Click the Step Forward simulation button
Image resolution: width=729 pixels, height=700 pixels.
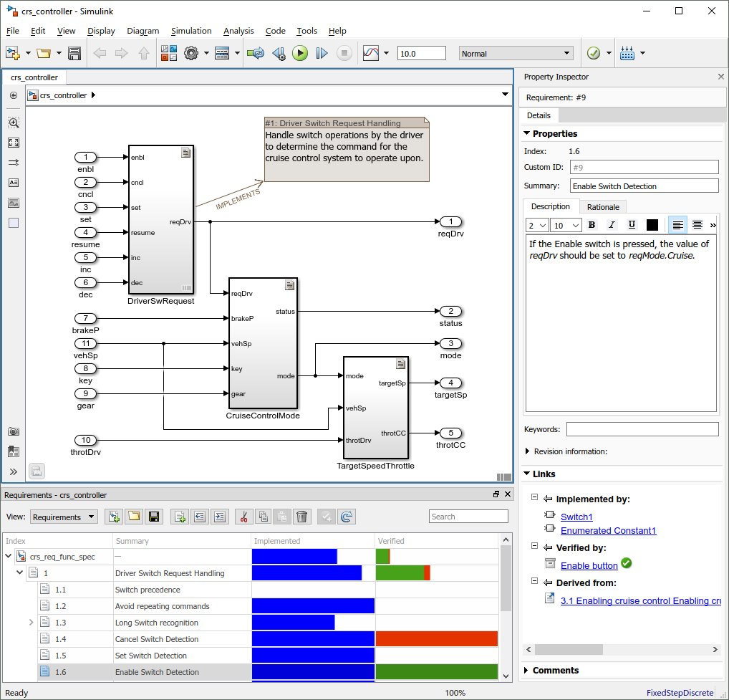click(322, 53)
